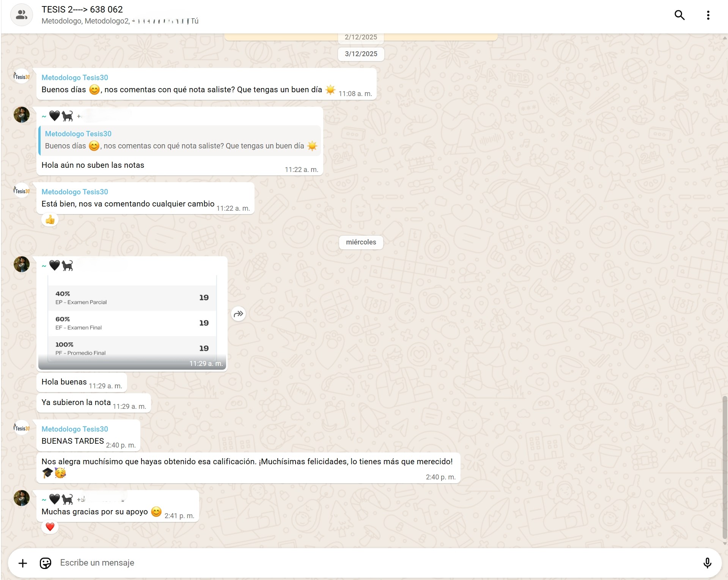Click sender name above 'Está bien' message

point(75,192)
